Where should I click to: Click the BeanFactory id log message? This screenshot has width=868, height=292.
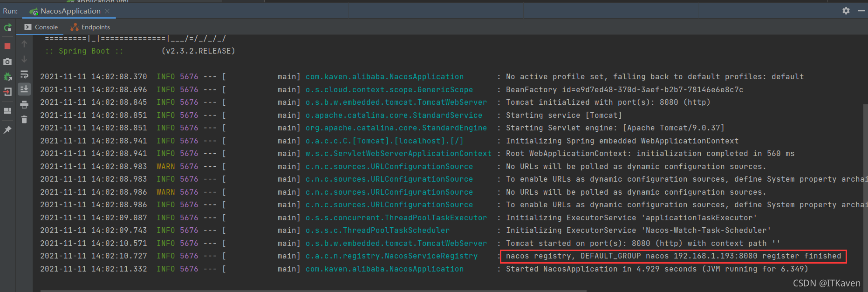click(624, 89)
